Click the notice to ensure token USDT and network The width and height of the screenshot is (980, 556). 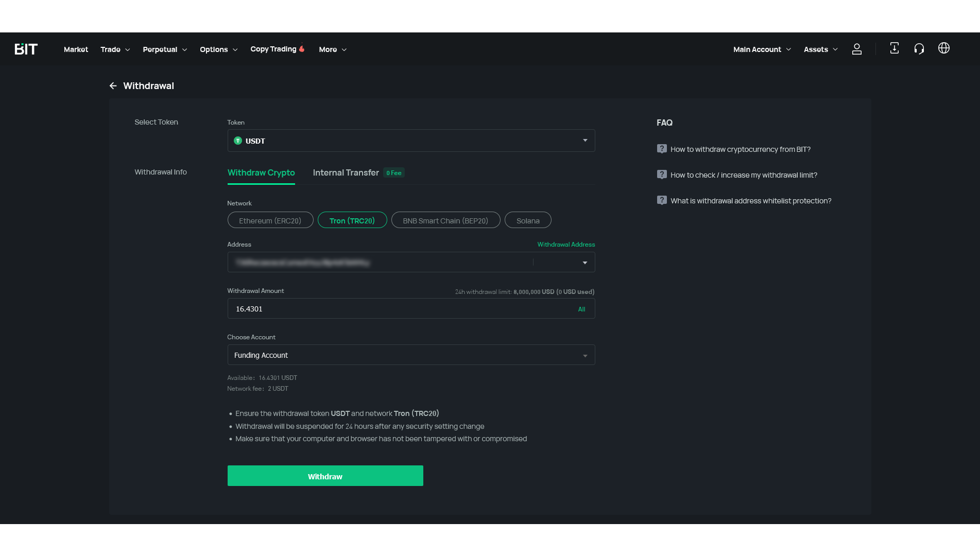coord(337,413)
